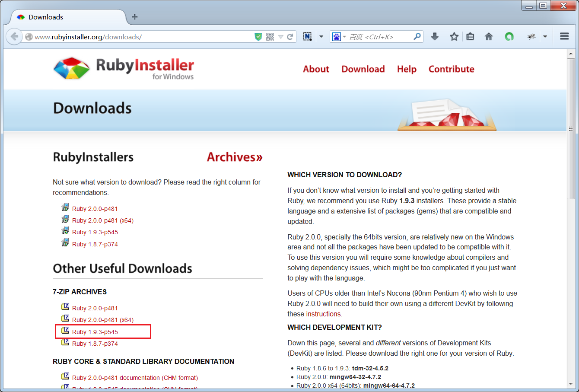Open the hamburger menu button
This screenshot has height=392, width=579.
pos(564,36)
